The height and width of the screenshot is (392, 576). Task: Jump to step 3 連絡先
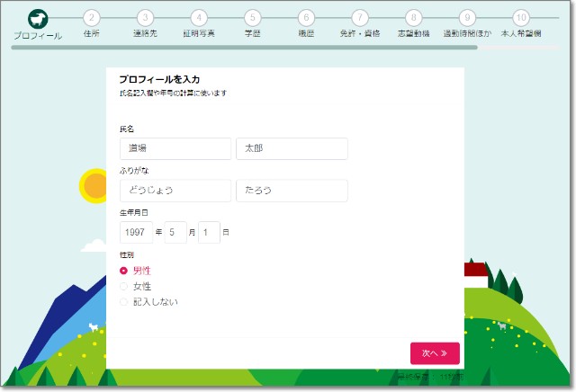pos(146,18)
